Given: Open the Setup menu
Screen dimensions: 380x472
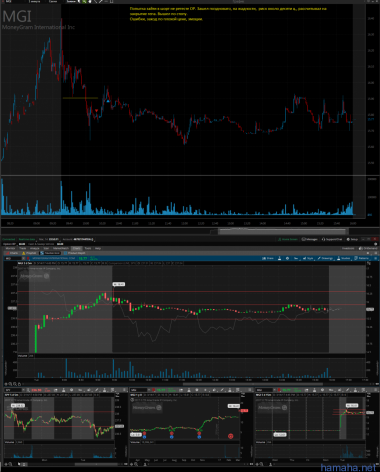Looking at the screenshot, I should (352, 239).
